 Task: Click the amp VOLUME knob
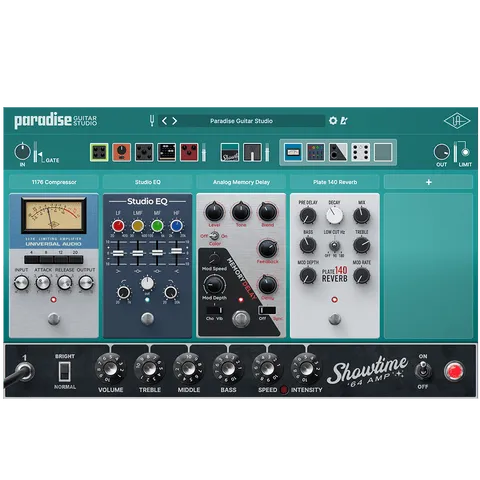[111, 369]
